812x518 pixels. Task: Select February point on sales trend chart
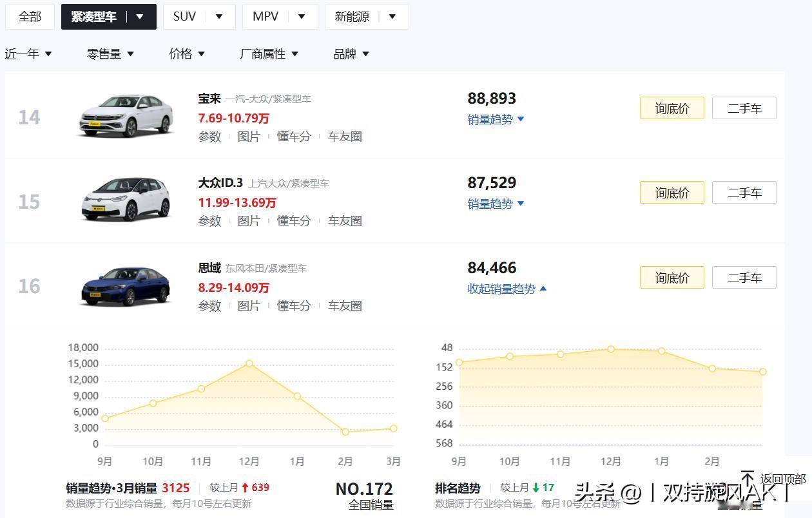[345, 432]
